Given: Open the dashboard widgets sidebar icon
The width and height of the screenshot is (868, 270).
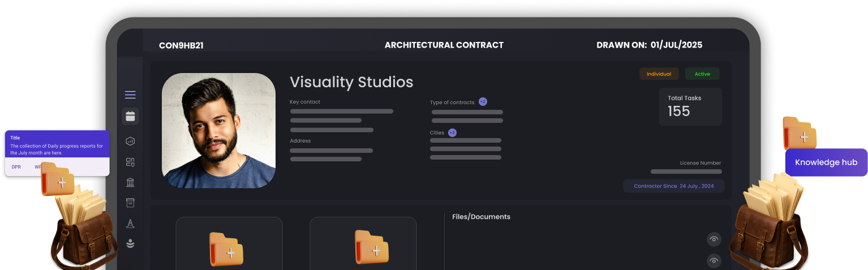Looking at the screenshot, I should (130, 162).
